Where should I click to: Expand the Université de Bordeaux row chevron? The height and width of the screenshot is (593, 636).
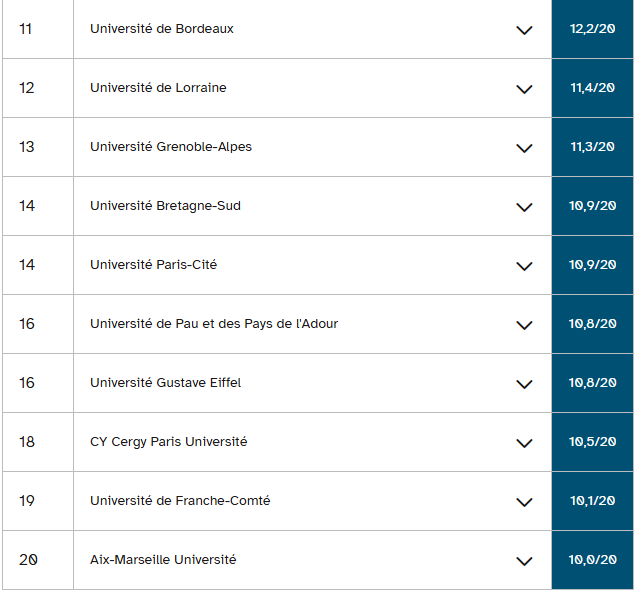click(524, 30)
